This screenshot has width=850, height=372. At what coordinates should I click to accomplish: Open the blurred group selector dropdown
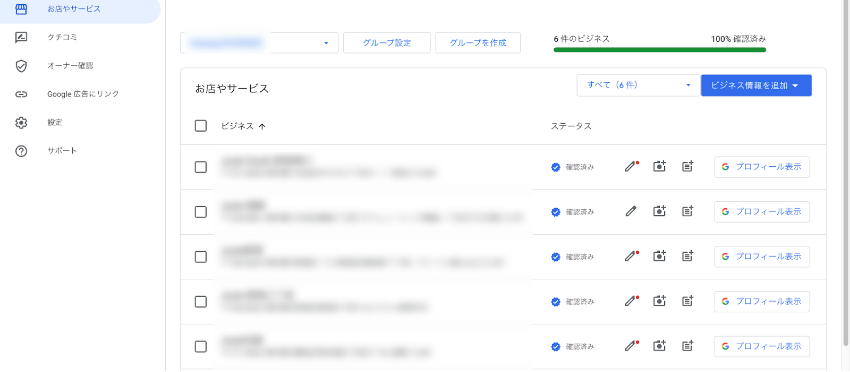click(x=259, y=43)
